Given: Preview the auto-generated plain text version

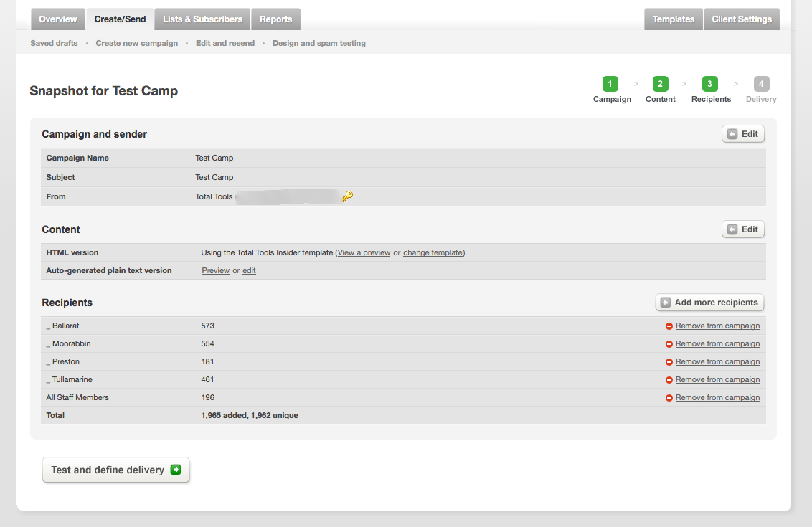Looking at the screenshot, I should 215,270.
